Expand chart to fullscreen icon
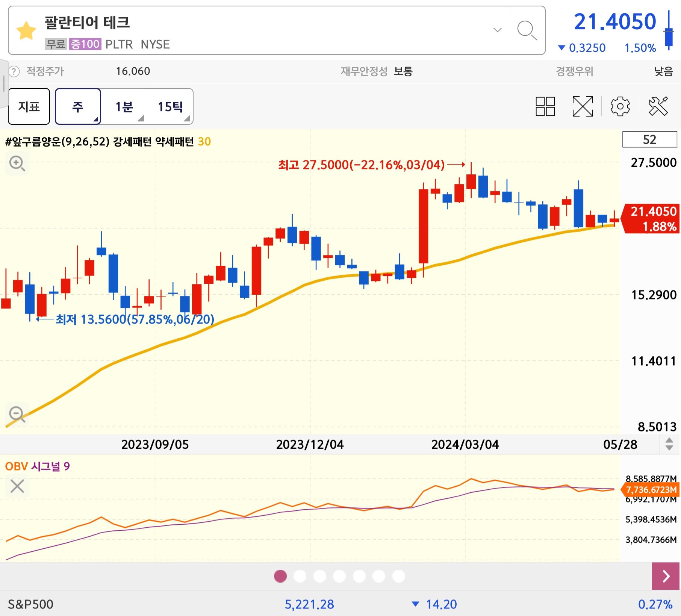The width and height of the screenshot is (681, 616). pyautogui.click(x=583, y=106)
